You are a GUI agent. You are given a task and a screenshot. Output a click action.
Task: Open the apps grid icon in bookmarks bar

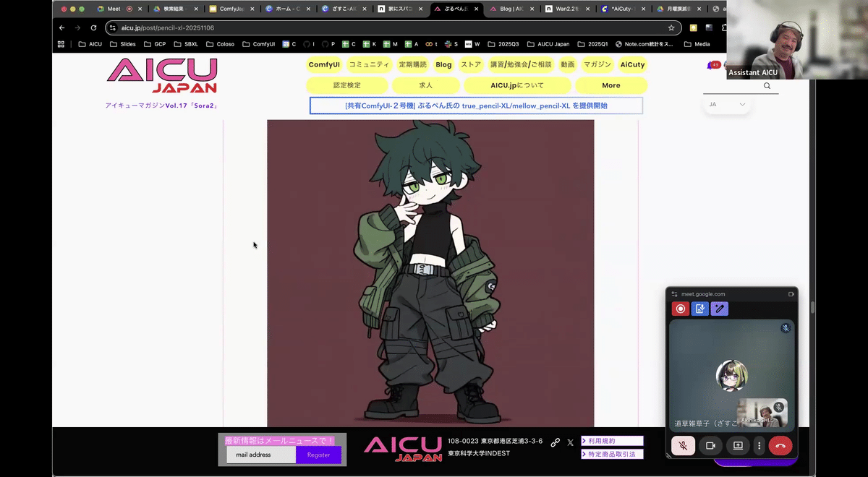coord(61,44)
